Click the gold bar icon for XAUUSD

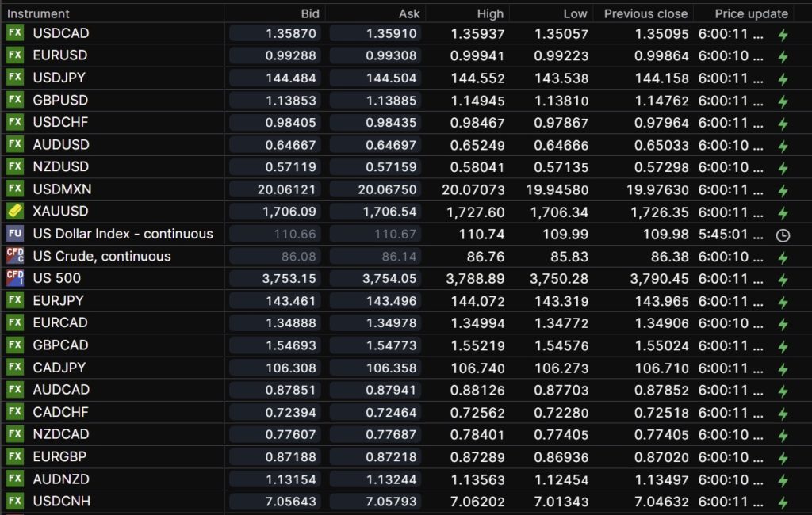pyautogui.click(x=15, y=212)
